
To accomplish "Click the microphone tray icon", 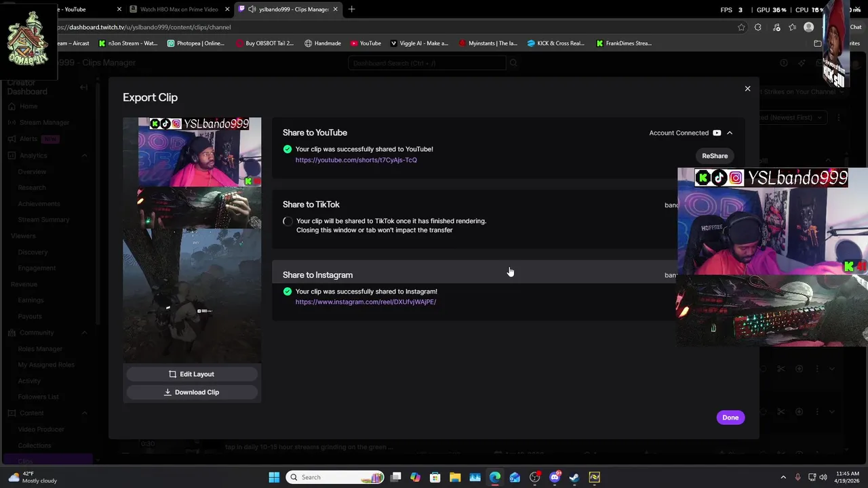I will (797, 477).
